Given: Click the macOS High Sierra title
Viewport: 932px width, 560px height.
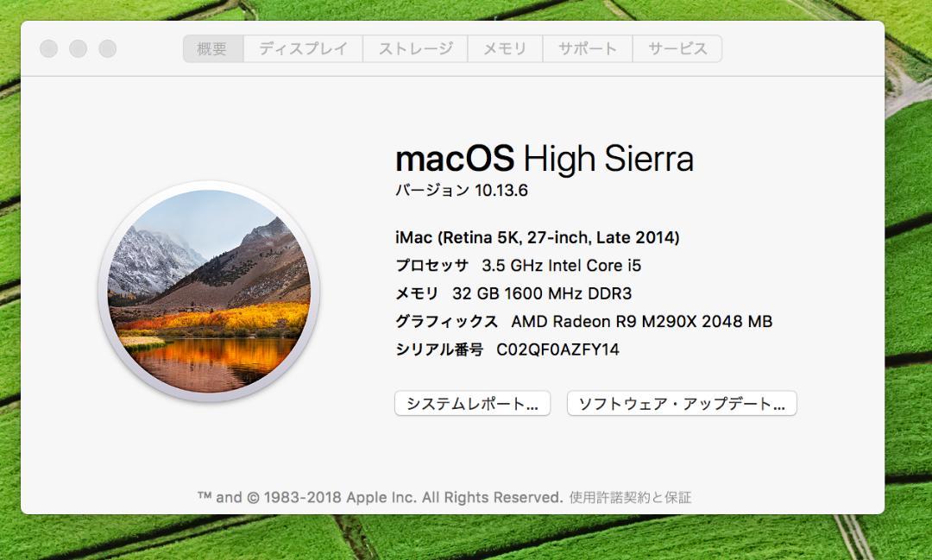Looking at the screenshot, I should pyautogui.click(x=545, y=159).
